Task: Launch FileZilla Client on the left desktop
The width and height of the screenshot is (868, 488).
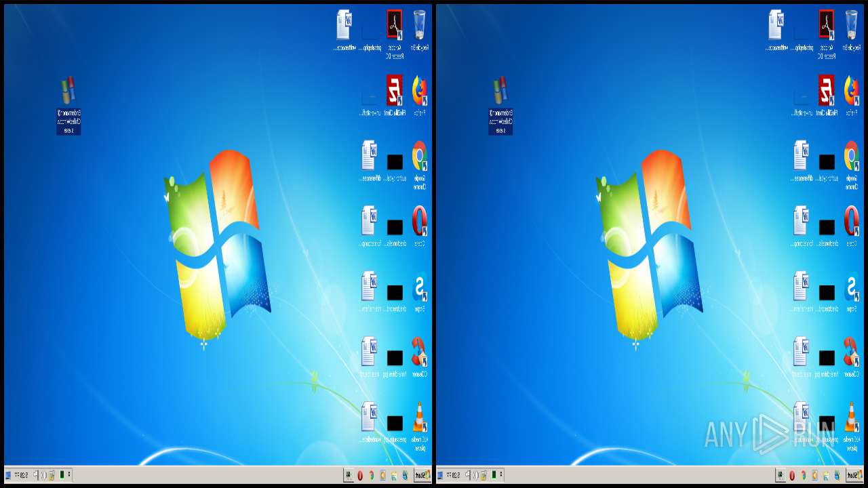Action: pyautogui.click(x=395, y=95)
